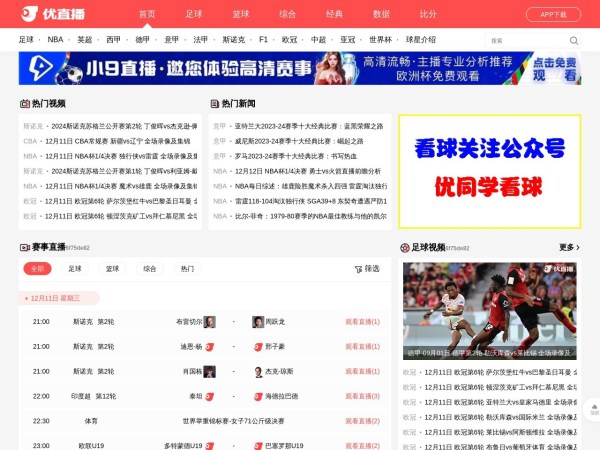Image resolution: width=600 pixels, height=450 pixels.
Task: Click the 足球视频 soccer ball icon
Action: point(404,247)
